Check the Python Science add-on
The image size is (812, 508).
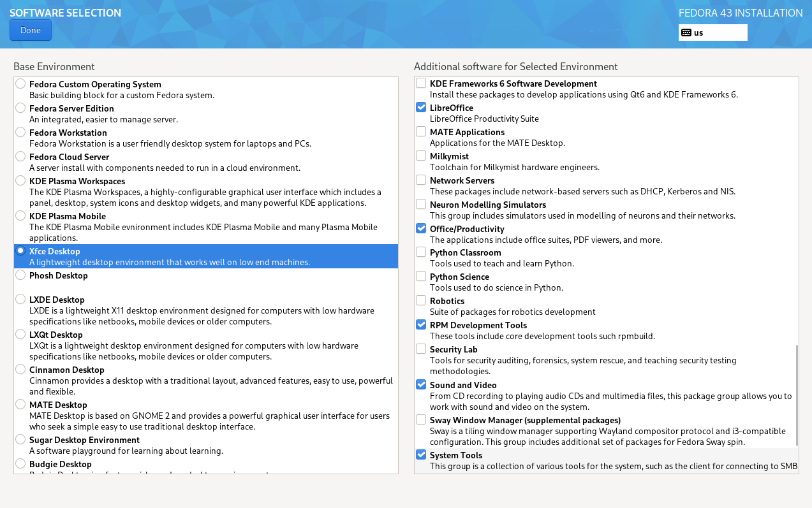point(421,277)
